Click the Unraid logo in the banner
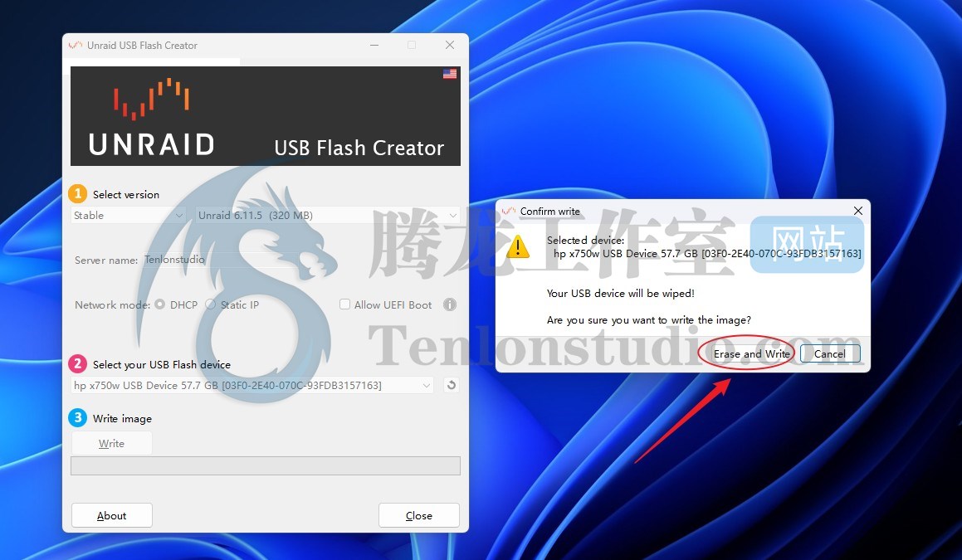 pos(152,116)
